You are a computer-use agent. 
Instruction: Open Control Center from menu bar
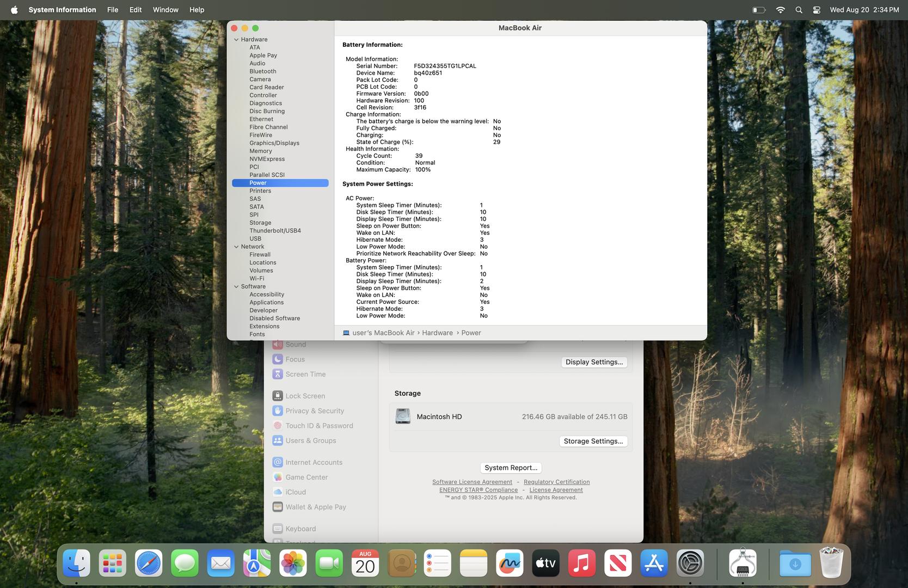point(817,10)
